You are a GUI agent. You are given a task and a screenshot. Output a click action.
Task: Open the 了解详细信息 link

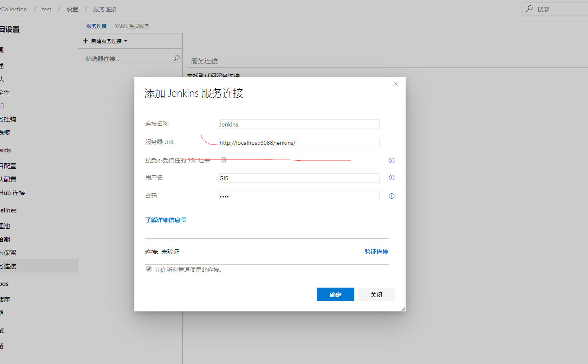tap(163, 220)
